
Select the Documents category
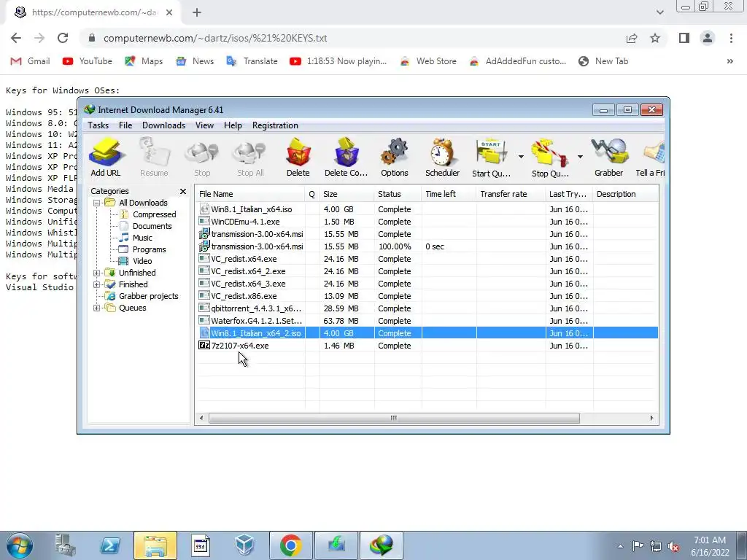coord(152,226)
